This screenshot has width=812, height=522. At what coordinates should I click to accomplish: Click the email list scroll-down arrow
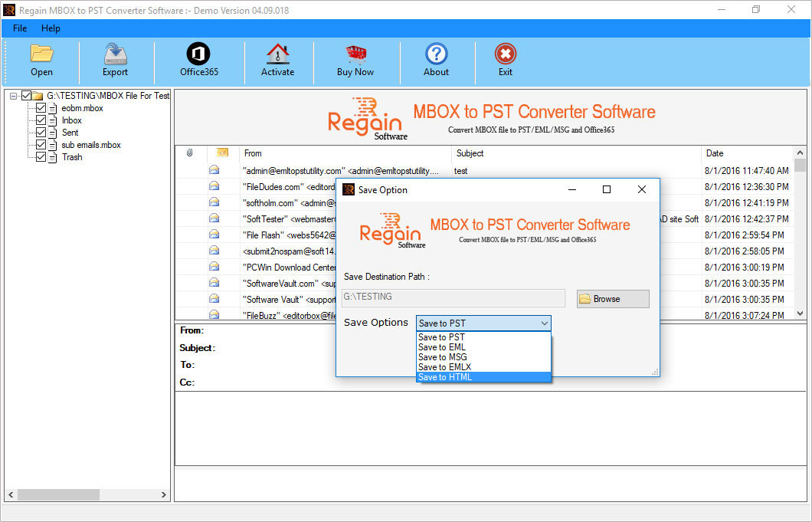coord(800,313)
